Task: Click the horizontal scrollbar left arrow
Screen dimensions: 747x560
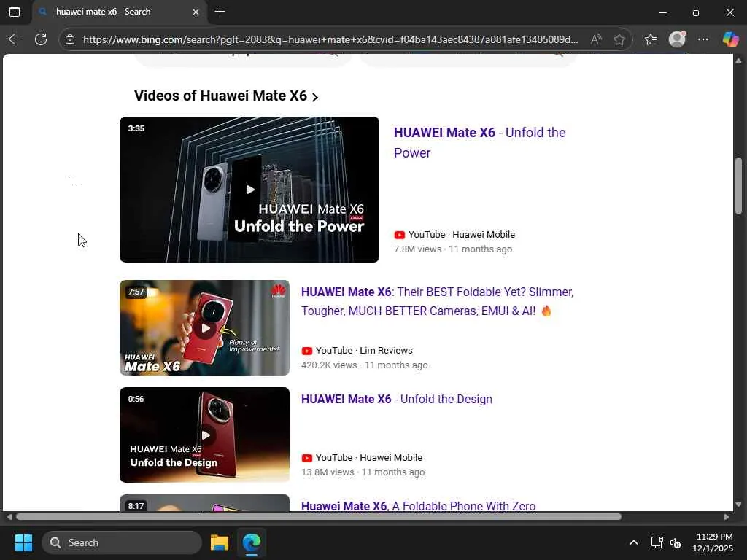Action: (9, 517)
